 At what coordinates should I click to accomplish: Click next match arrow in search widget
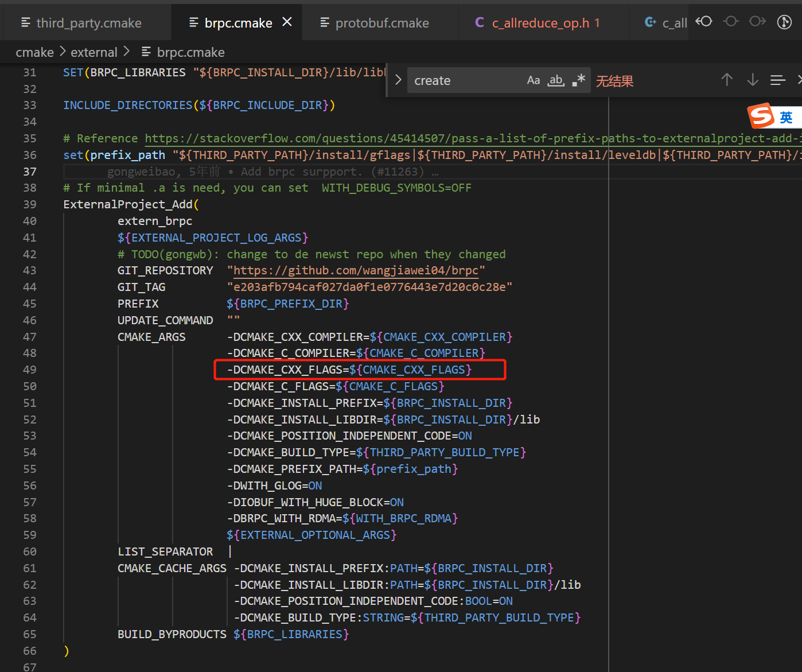point(752,80)
